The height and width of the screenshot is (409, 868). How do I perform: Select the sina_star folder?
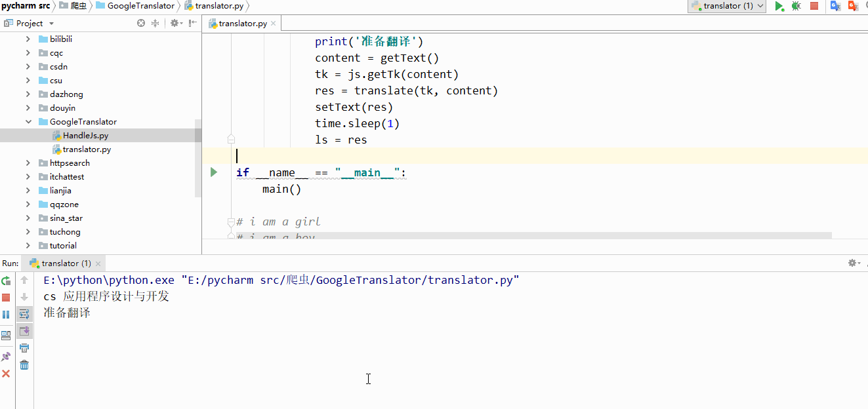66,218
